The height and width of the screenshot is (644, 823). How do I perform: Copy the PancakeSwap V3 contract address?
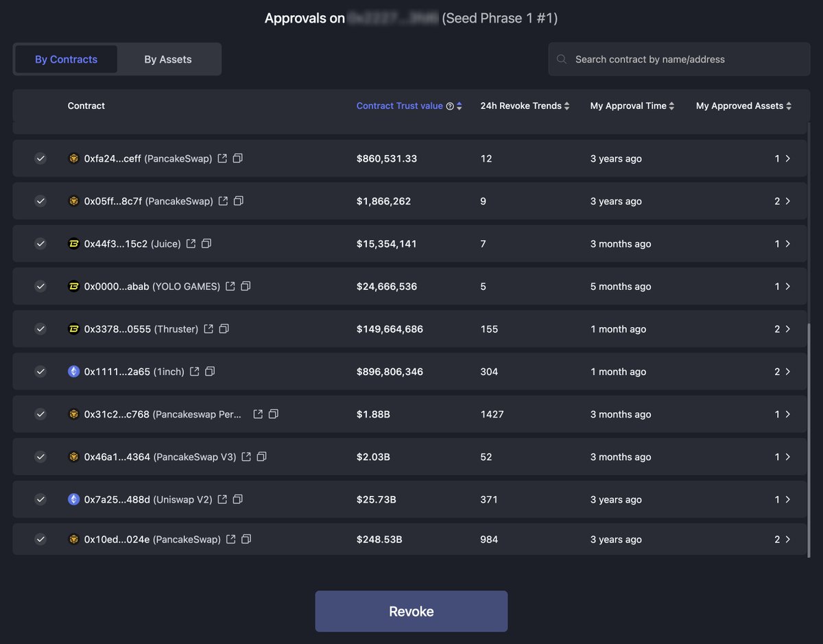(x=261, y=457)
